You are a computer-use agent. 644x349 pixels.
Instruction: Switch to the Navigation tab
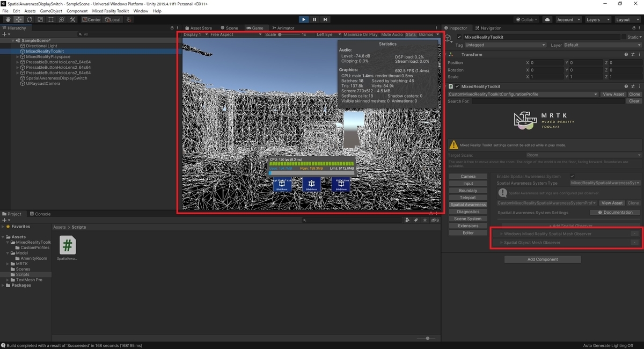coord(488,28)
